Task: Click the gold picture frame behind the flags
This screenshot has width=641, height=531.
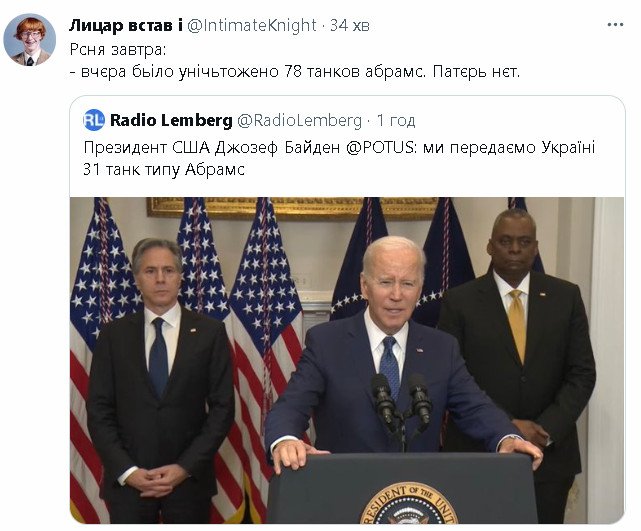Action: point(290,206)
